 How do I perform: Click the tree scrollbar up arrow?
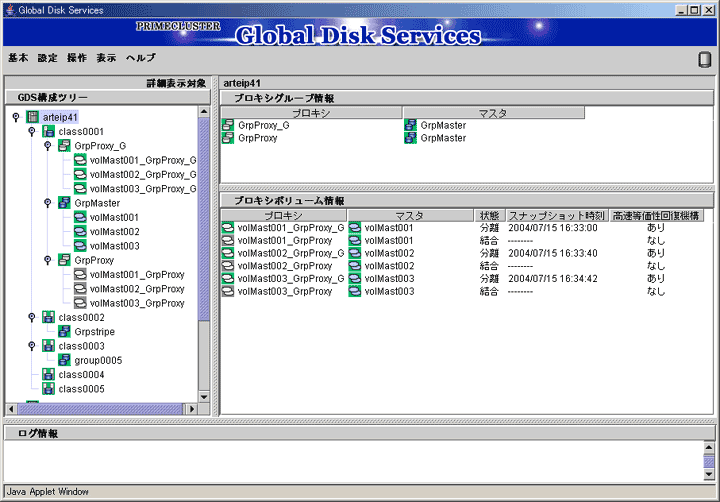204,112
